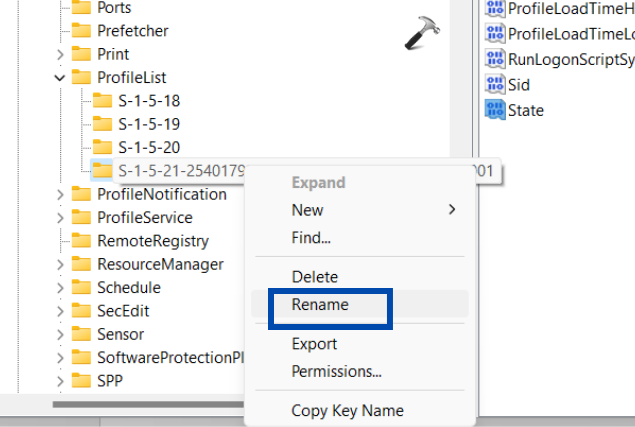Click the Prefetcher folder icon
Image resolution: width=635 pixels, height=427 pixels.
point(81,30)
